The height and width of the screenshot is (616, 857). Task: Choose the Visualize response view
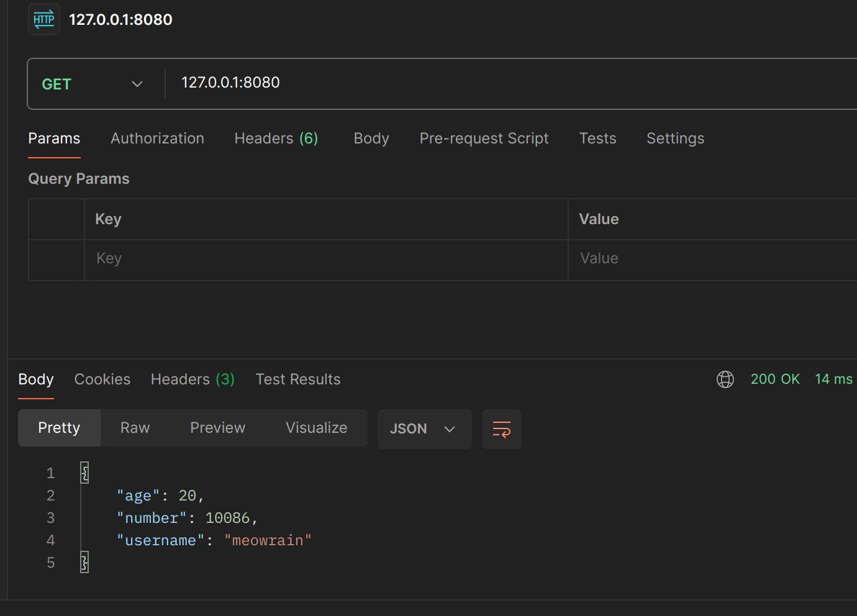(316, 428)
